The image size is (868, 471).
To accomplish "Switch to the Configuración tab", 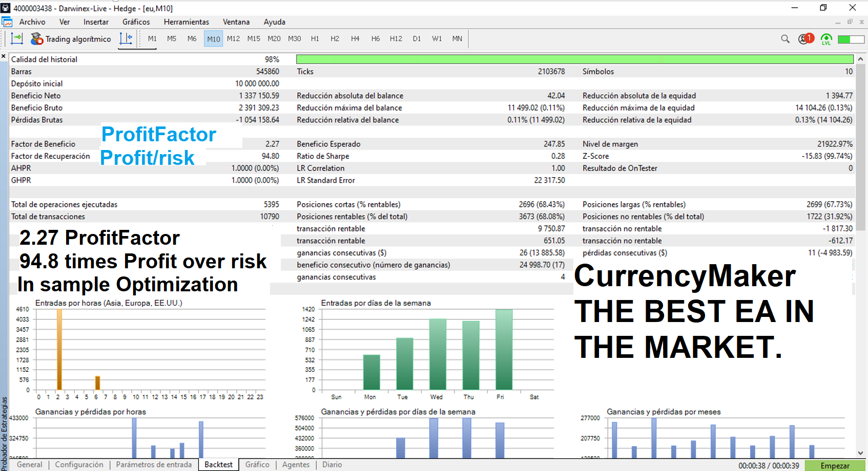I will click(79, 464).
